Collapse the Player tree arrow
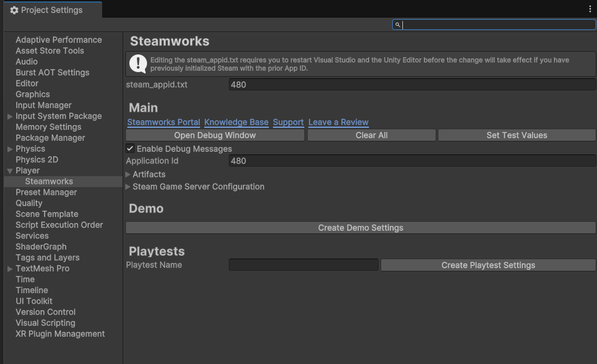 [x=10, y=171]
